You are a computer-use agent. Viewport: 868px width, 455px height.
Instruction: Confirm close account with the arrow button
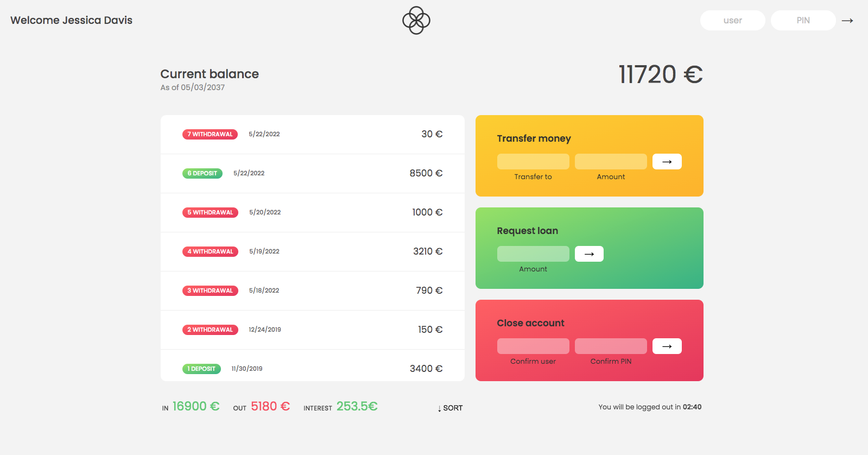coord(667,346)
